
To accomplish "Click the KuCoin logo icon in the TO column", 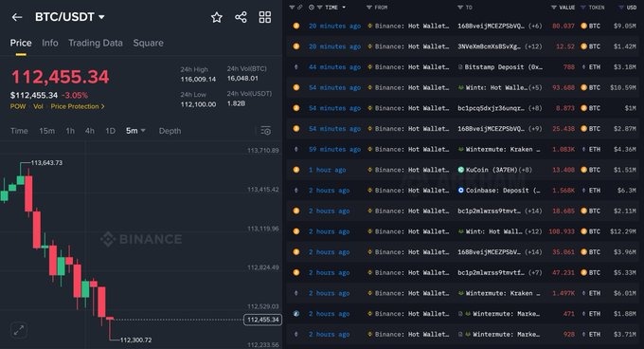I will click(461, 170).
